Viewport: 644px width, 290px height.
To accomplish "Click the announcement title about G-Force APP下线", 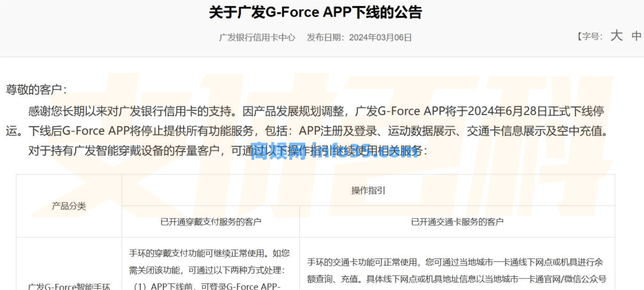I will (315, 13).
